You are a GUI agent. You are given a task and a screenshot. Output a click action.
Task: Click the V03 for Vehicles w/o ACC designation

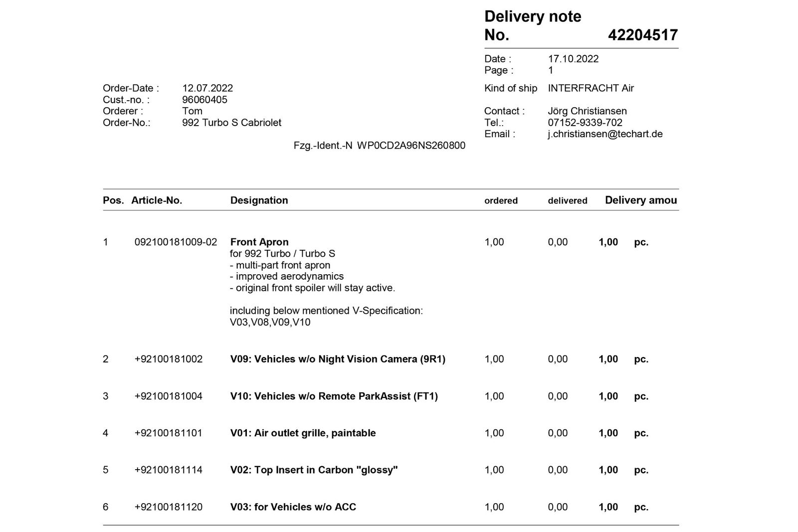click(x=293, y=507)
